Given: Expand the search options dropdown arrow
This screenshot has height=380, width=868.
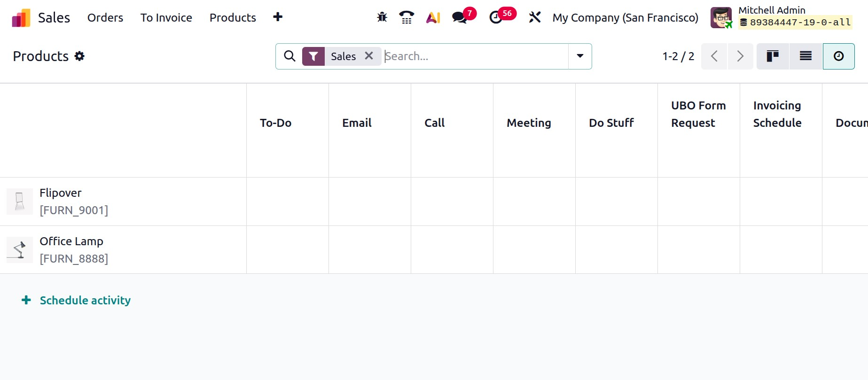Looking at the screenshot, I should coord(580,56).
